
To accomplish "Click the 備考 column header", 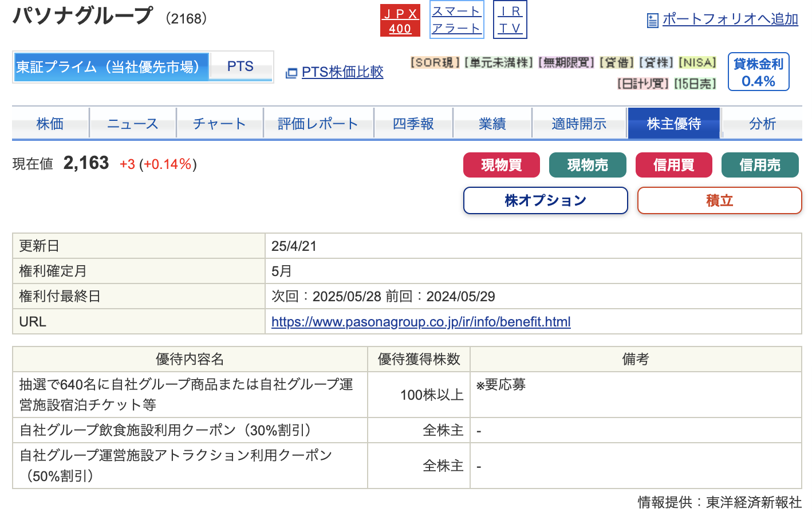I will [x=636, y=359].
